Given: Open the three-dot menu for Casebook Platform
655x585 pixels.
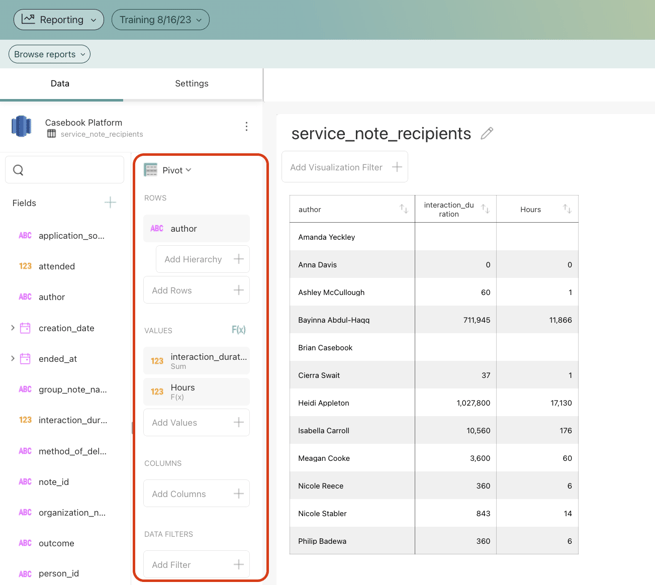Looking at the screenshot, I should 246,127.
